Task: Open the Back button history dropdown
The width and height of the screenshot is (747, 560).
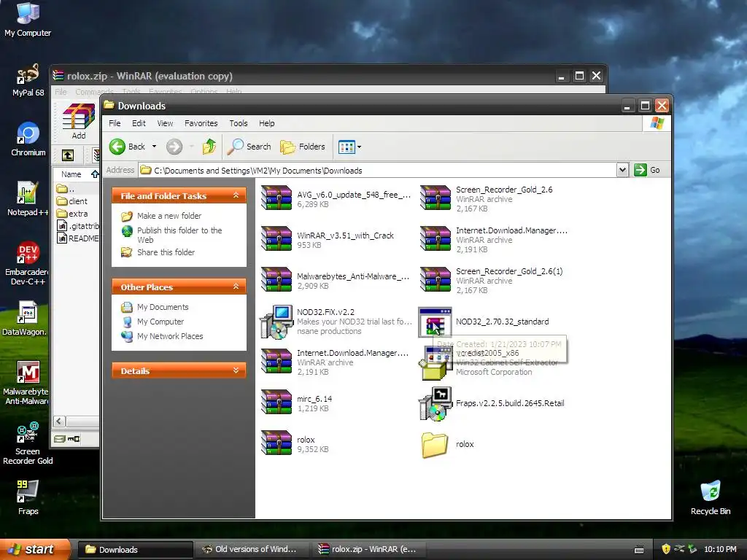Action: [154, 147]
